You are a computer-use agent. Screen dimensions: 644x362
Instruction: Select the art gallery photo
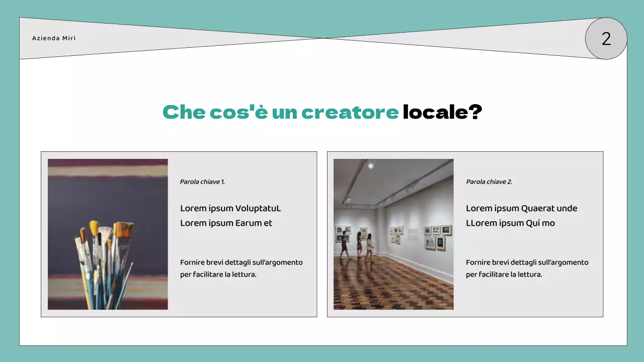393,234
